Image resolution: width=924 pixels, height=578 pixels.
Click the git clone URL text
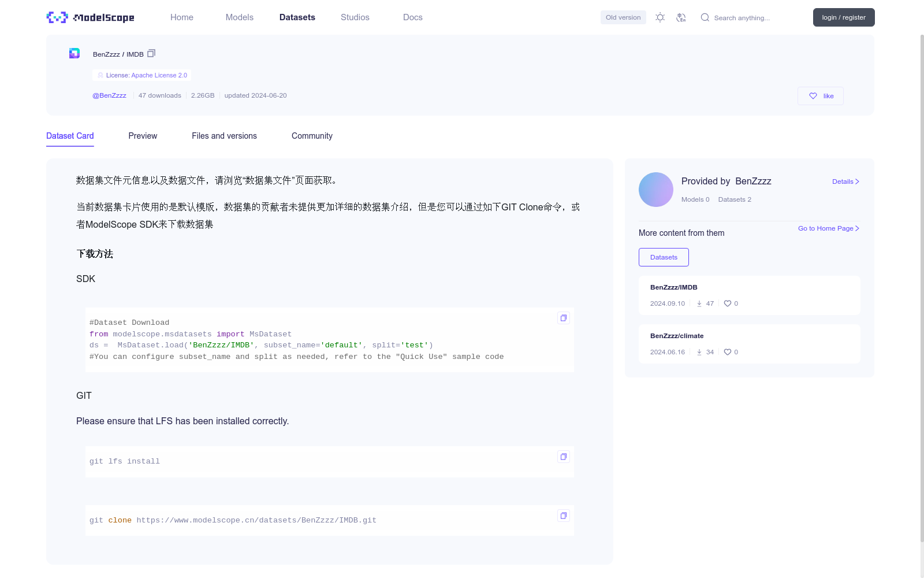[x=256, y=520]
